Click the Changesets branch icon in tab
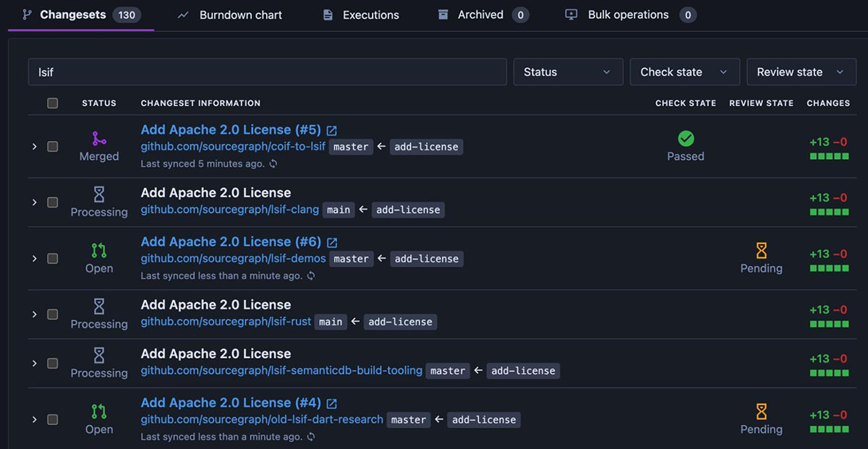Viewport: 868px width, 449px height. [x=27, y=14]
